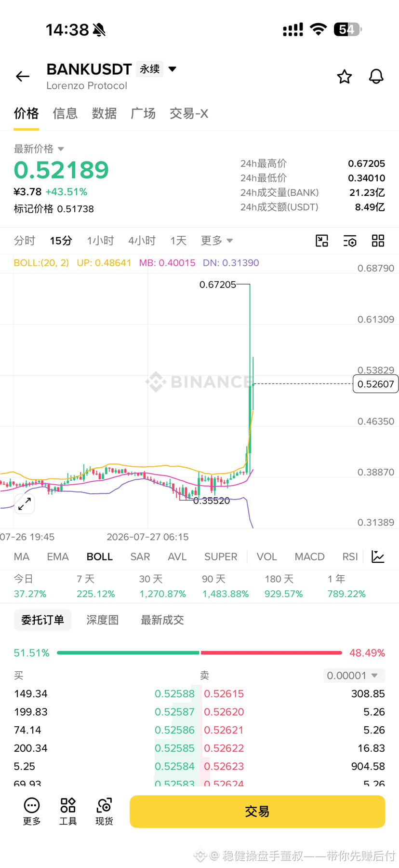Toggle the BOLL indicator
399x868 pixels.
coord(100,557)
